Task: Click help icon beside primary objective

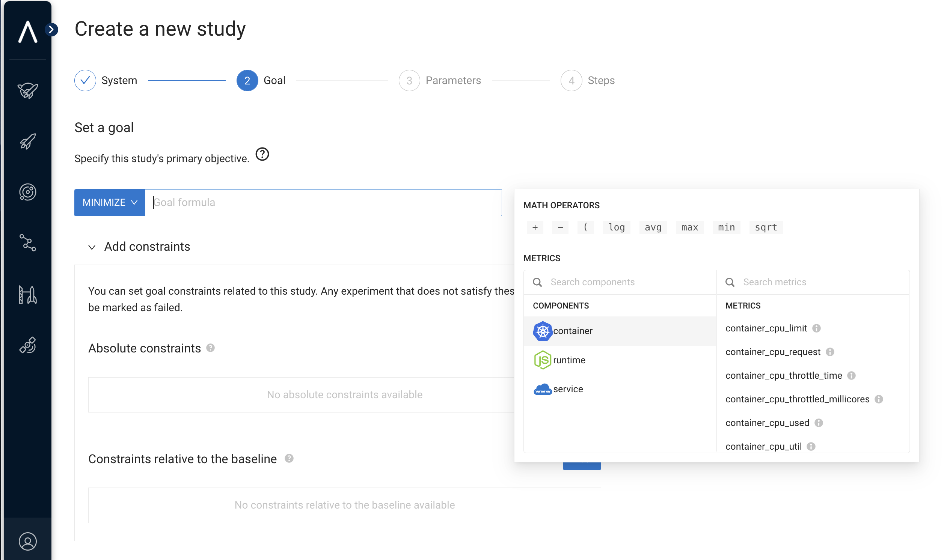Action: coord(262,154)
